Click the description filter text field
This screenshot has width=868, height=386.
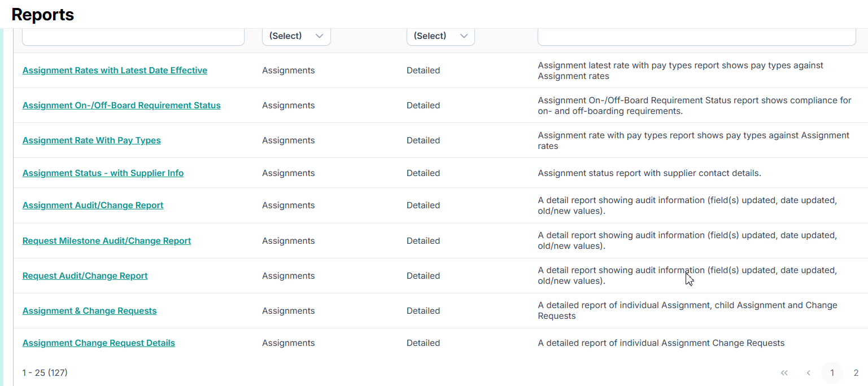click(696, 35)
